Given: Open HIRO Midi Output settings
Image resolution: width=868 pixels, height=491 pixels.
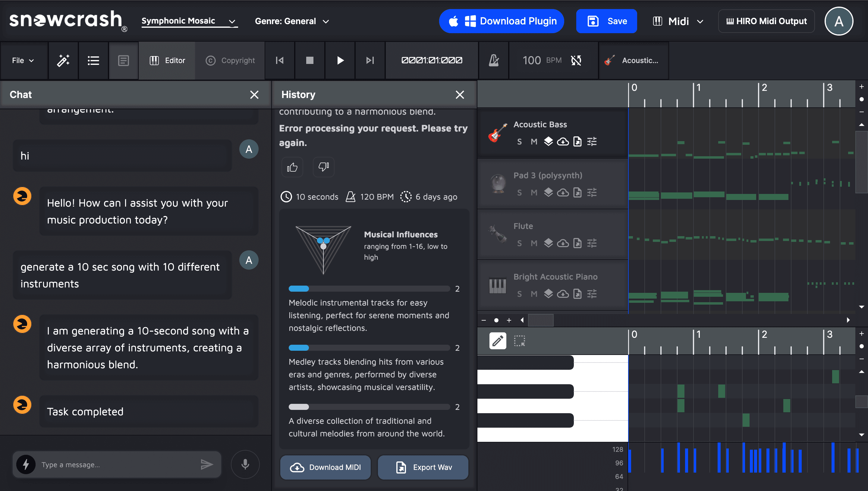Looking at the screenshot, I should coord(766,21).
